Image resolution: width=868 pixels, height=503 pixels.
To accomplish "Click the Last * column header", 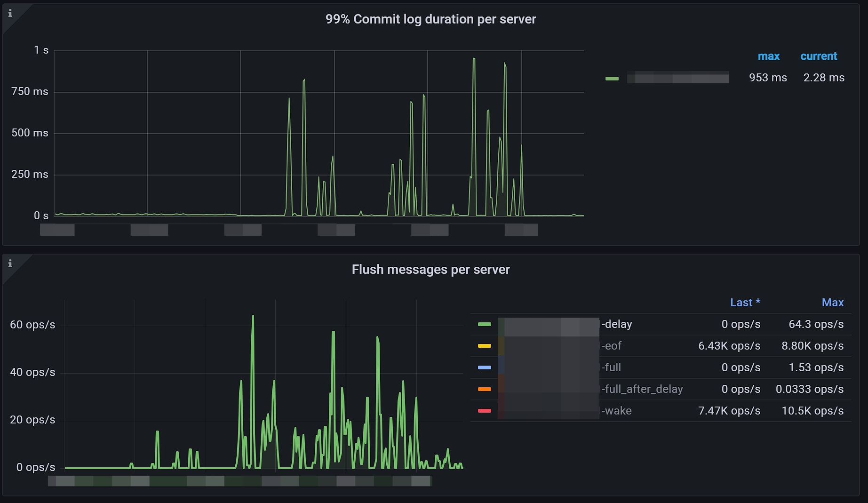I will 745,303.
